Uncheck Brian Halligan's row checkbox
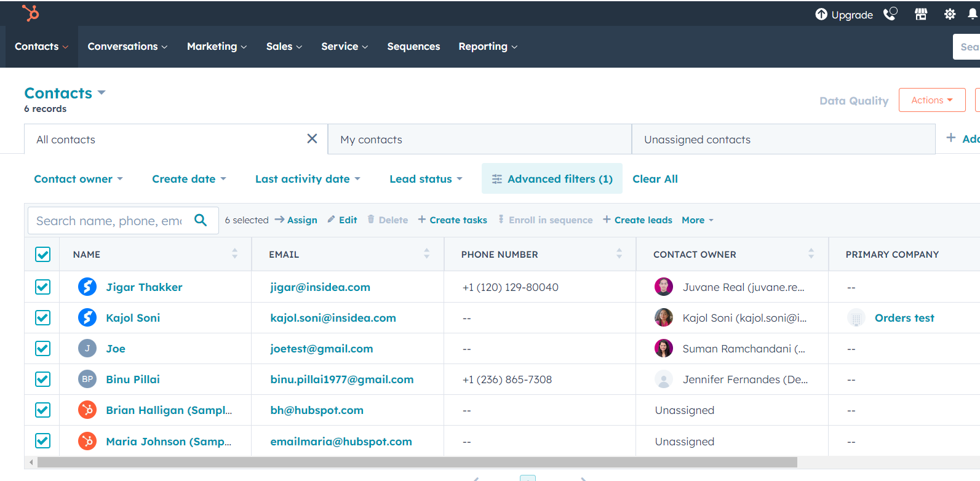Viewport: 980px width, 481px height. (42, 410)
